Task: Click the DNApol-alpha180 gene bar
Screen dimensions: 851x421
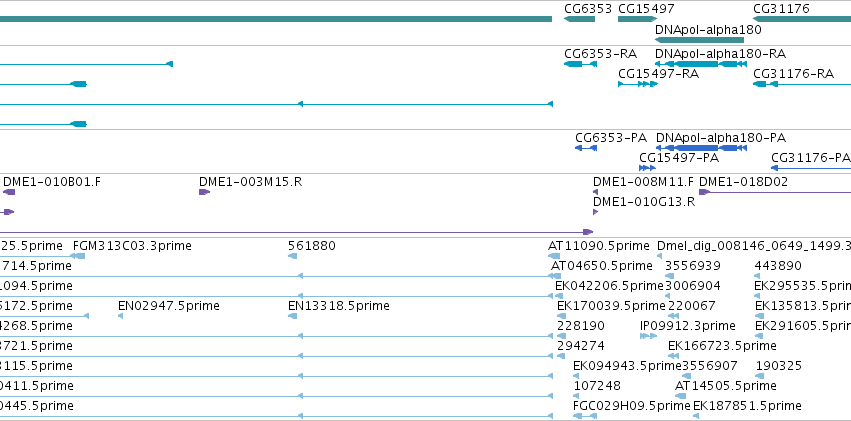Action: 699,40
